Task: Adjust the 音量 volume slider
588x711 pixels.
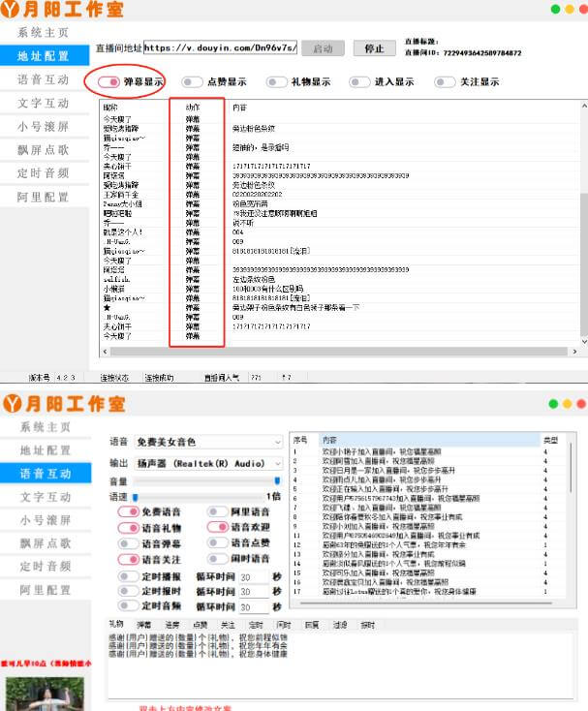Action: pos(206,480)
